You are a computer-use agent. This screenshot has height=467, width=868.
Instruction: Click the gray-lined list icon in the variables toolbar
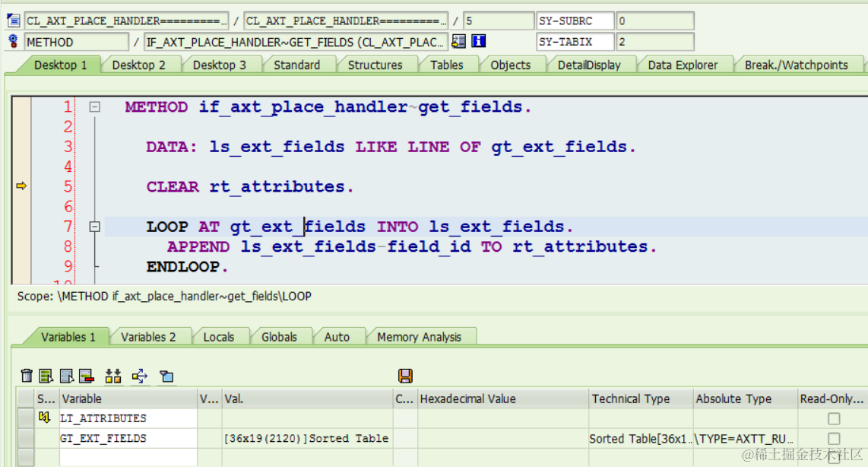click(66, 376)
